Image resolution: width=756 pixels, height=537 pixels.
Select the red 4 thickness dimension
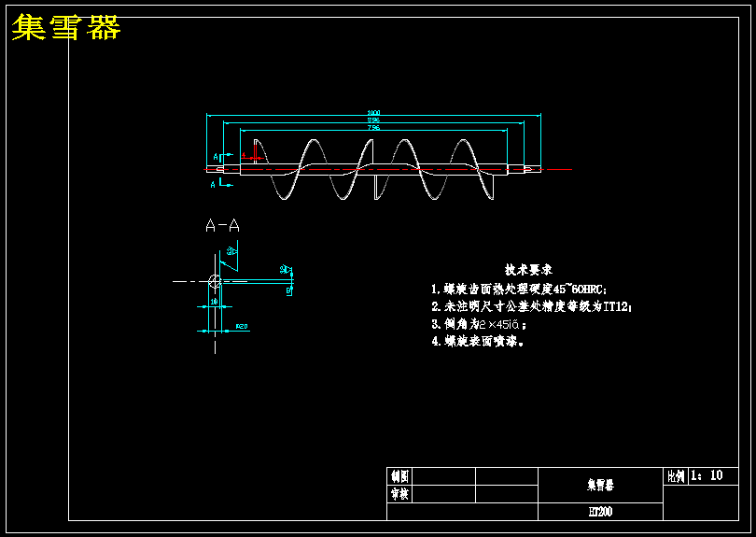[244, 155]
